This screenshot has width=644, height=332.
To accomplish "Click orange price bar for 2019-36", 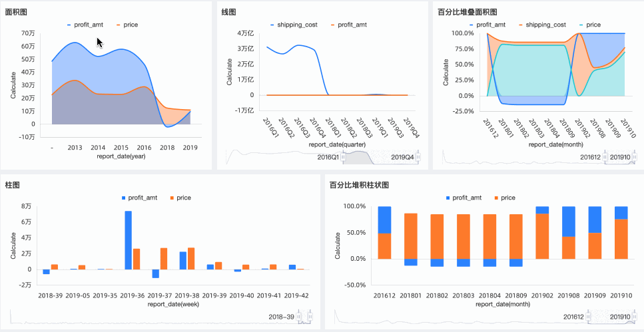I will [137, 259].
